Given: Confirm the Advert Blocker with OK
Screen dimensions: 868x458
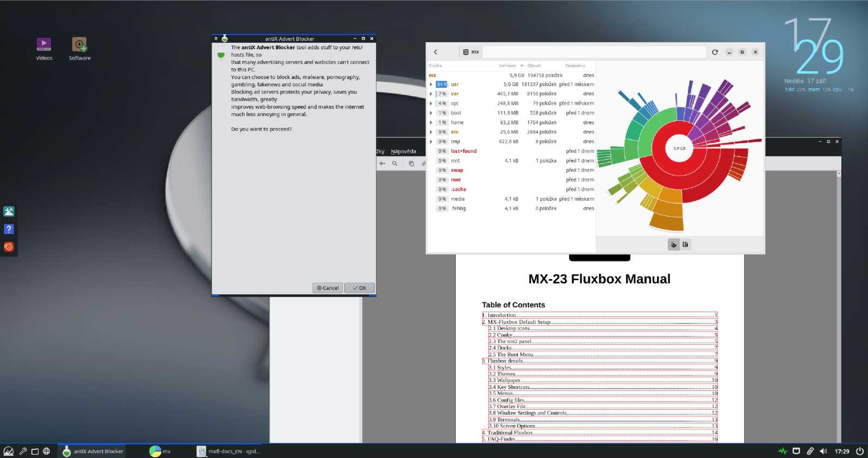Looking at the screenshot, I should 360,288.
